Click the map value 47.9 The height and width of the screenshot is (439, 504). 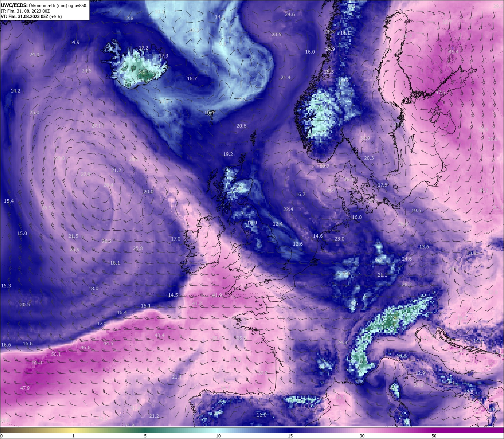pos(25,388)
